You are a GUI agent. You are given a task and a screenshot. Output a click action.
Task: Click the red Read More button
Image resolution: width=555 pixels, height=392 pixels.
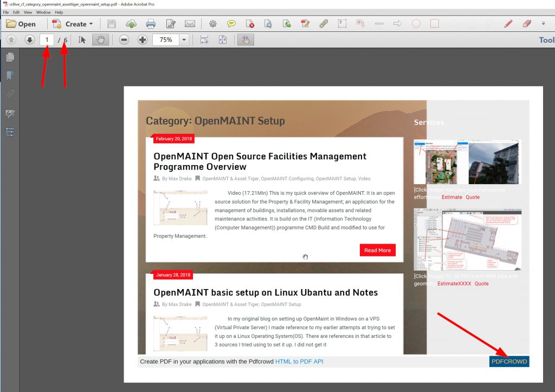coord(377,250)
